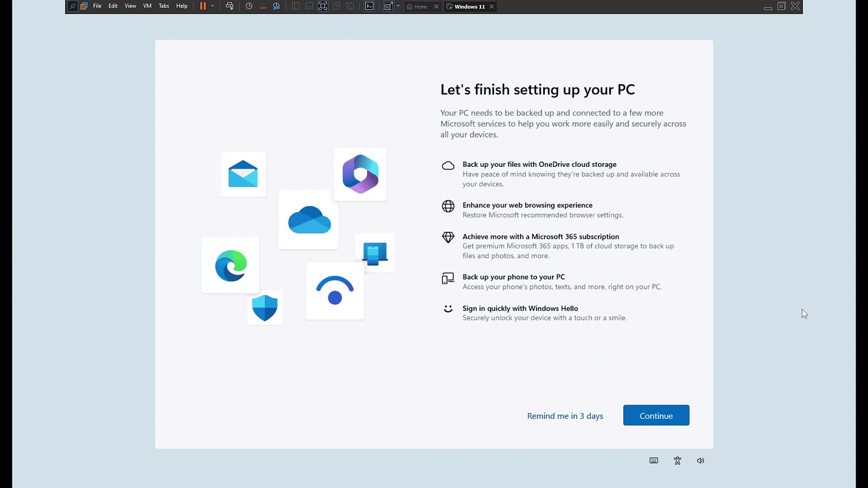Restore the VMware window size
The height and width of the screenshot is (488, 868).
point(782,6)
